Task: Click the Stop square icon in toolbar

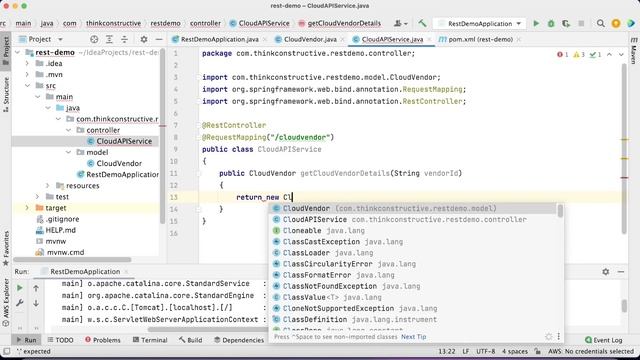Action: click(x=581, y=24)
